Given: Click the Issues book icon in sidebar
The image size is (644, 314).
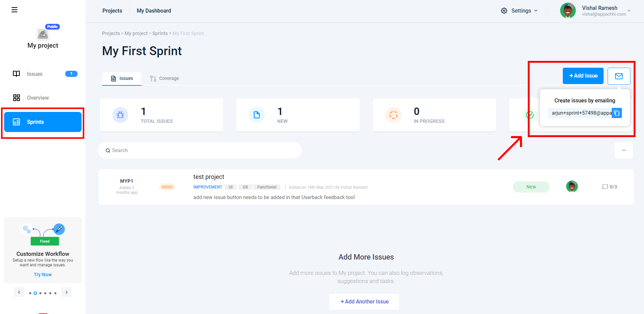Looking at the screenshot, I should click(16, 74).
